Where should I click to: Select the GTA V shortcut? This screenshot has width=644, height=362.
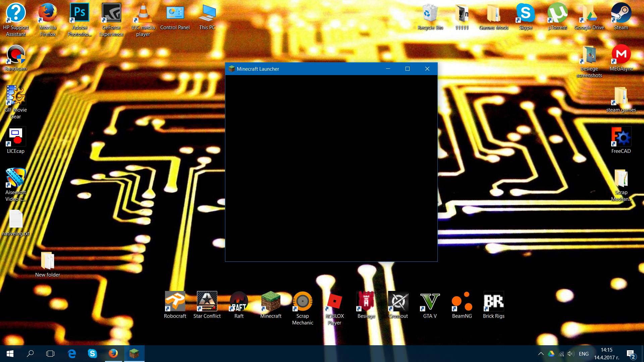(x=430, y=301)
